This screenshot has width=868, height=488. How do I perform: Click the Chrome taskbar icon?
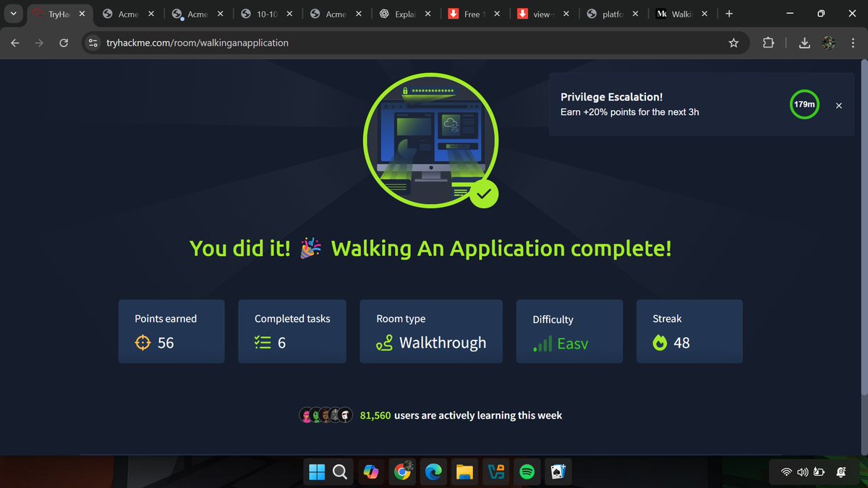click(x=403, y=471)
